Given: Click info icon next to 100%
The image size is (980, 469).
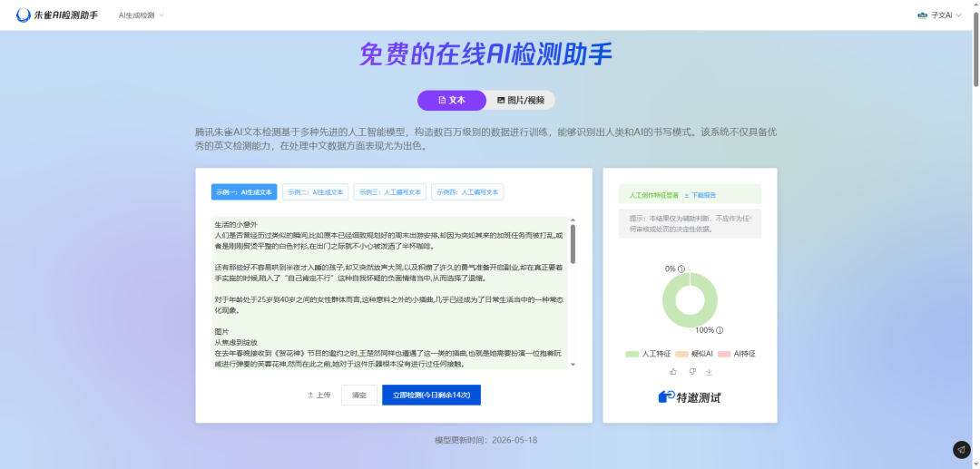Looking at the screenshot, I should 720,330.
